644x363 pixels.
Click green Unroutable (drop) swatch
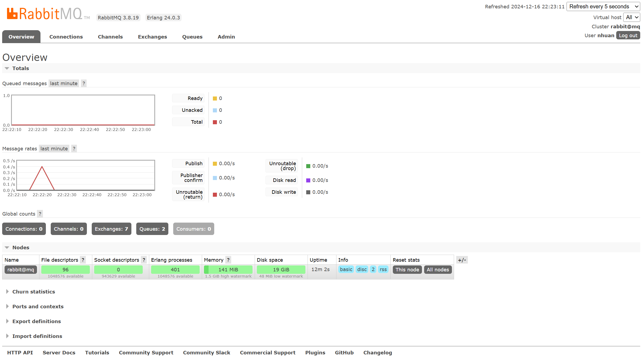[308, 166]
